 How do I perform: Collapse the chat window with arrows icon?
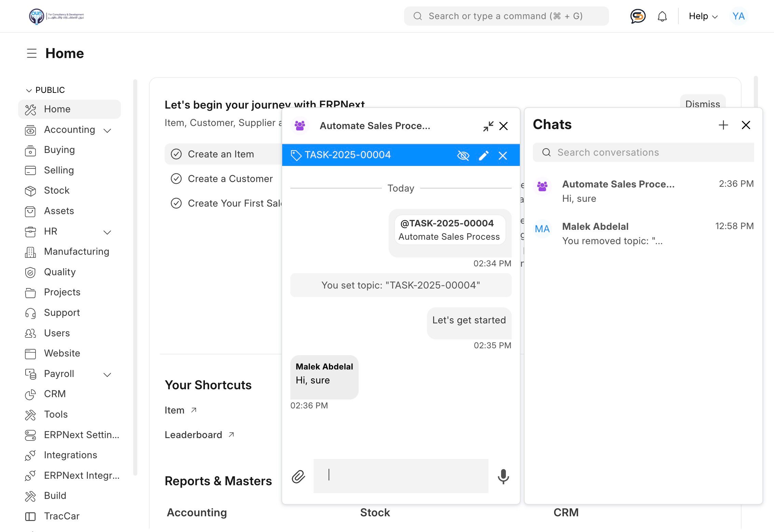pos(488,126)
